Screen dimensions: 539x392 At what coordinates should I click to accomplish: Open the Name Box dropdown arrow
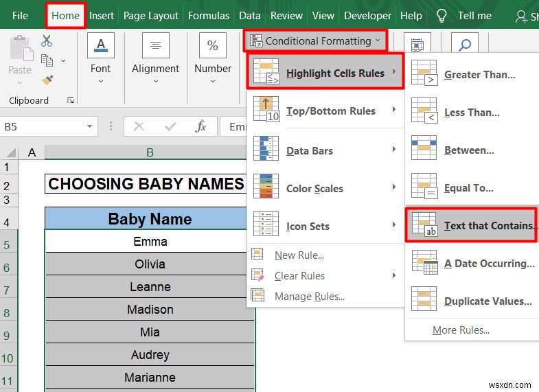(89, 126)
